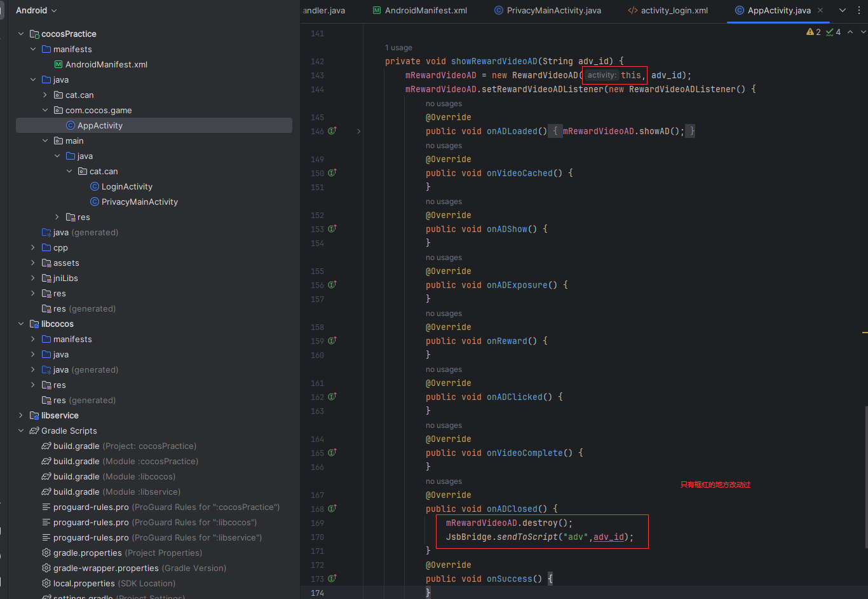Open LoginActivity in the project tree
The height and width of the screenshot is (599, 868).
[x=126, y=186]
